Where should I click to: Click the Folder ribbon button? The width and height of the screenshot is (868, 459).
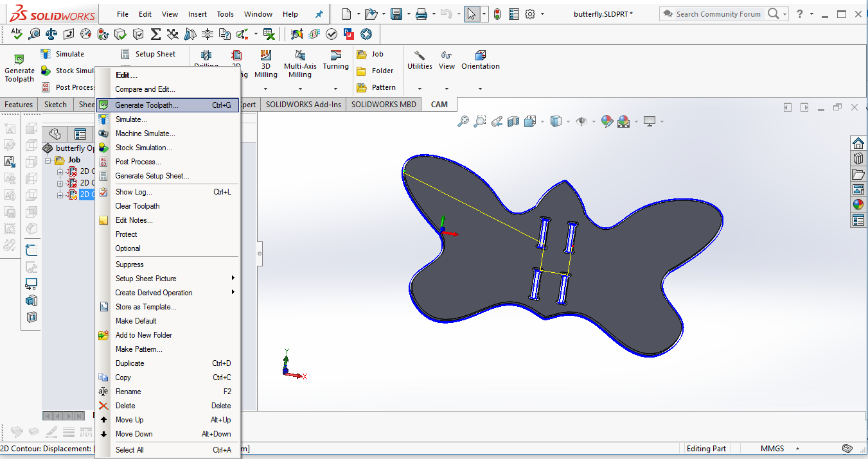(x=375, y=71)
